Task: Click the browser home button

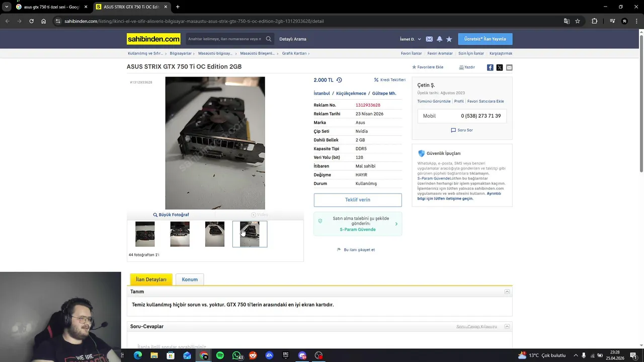Action: 44,21
